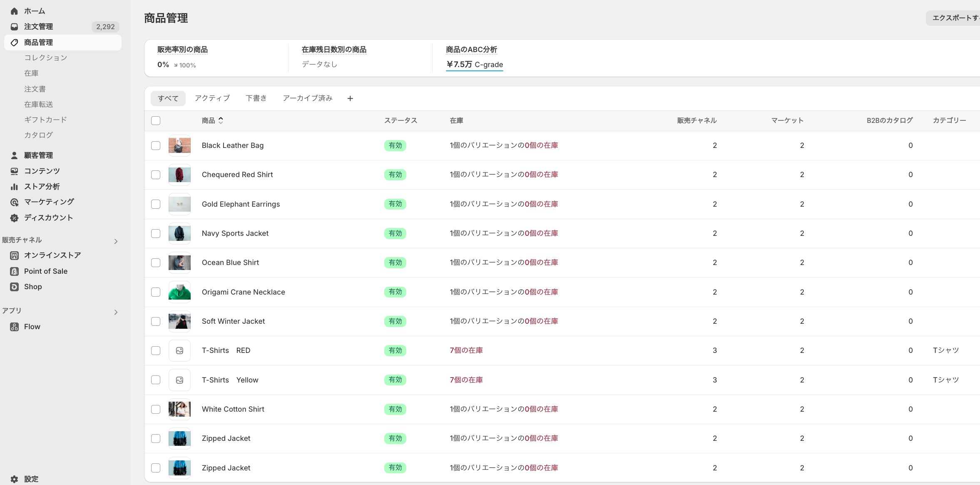Click the エクスポート button

pos(953,18)
